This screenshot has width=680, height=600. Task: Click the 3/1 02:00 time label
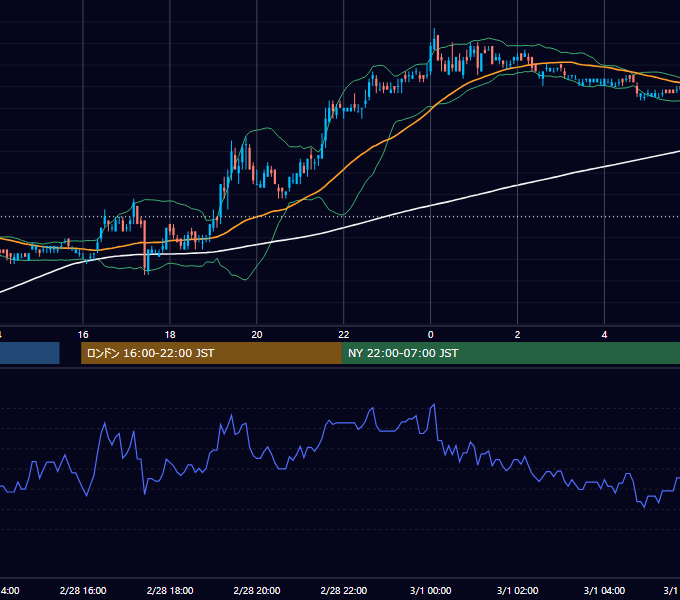[x=517, y=590]
